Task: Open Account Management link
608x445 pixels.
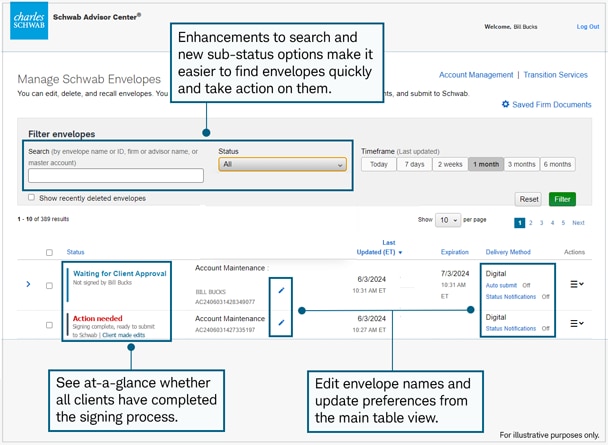Action: coord(476,75)
